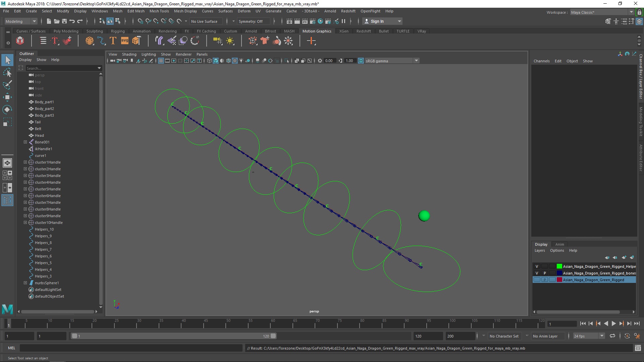Screen dimensions: 644x362
Task: Click the single perspective pane layout icon
Action: [x=7, y=163]
